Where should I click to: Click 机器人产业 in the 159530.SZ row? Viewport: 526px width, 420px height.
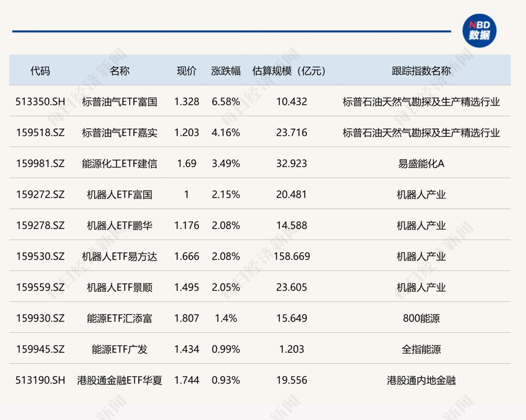coord(421,256)
